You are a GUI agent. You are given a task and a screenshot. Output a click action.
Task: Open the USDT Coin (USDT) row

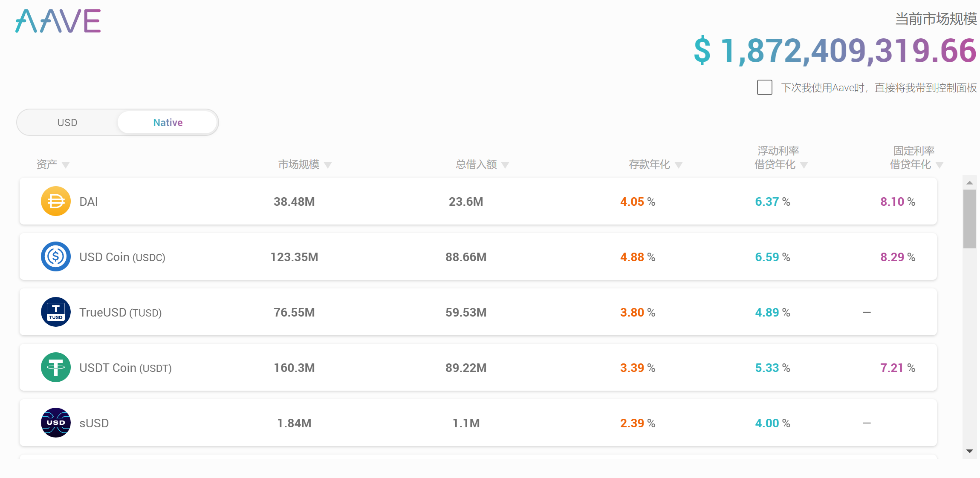tap(478, 367)
